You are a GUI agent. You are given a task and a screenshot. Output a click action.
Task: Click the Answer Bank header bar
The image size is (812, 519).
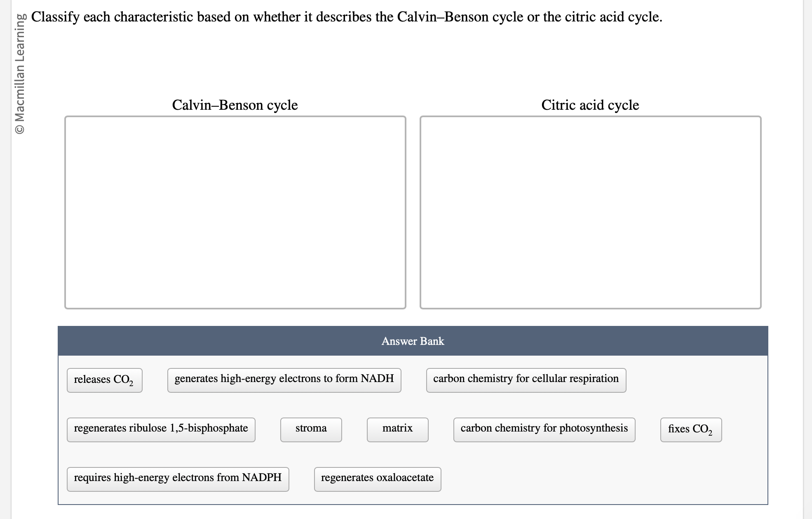click(413, 341)
